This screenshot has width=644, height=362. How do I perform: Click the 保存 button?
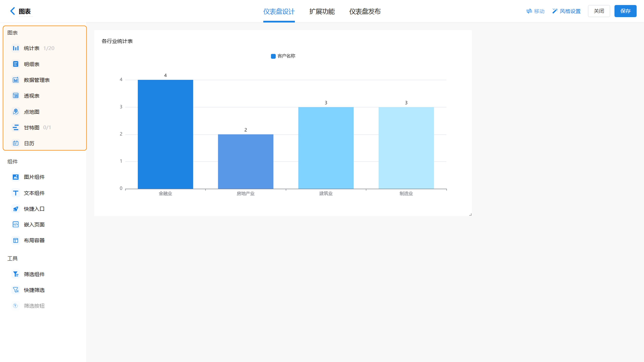[625, 11]
